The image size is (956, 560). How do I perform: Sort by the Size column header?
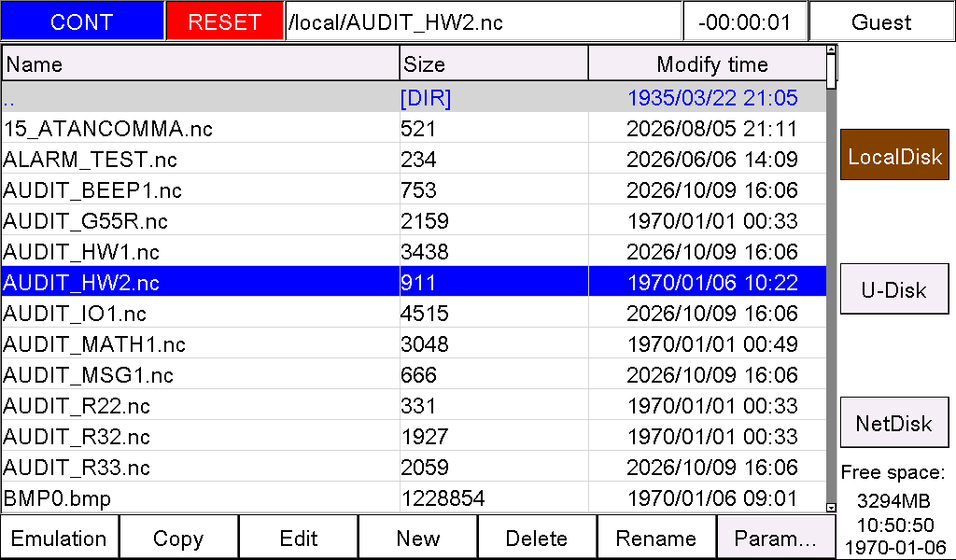click(494, 64)
